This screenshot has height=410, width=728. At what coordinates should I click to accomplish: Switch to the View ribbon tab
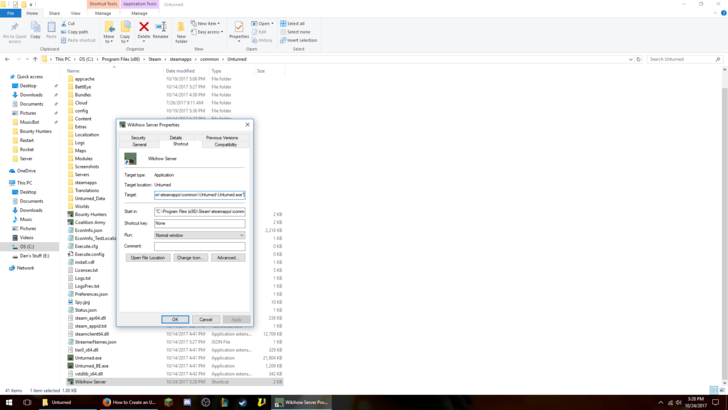[x=75, y=13]
